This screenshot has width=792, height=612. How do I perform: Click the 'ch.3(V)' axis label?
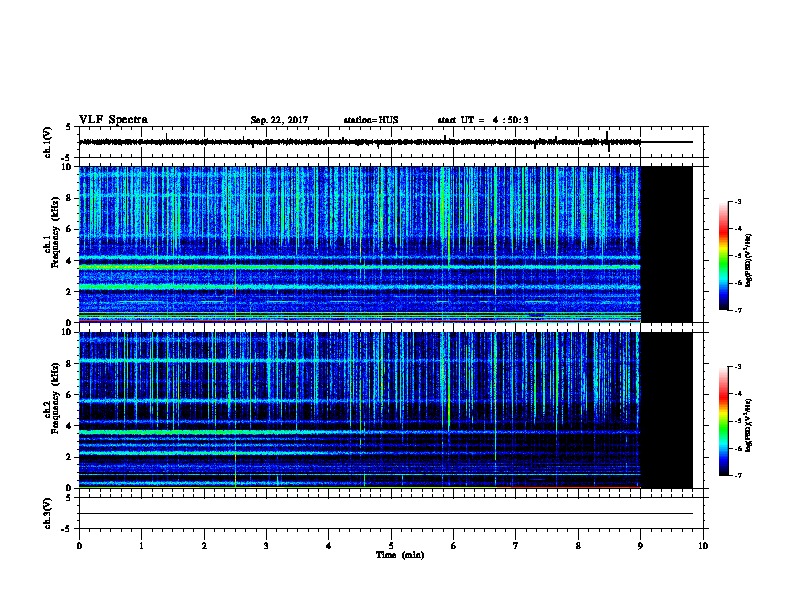(48, 513)
